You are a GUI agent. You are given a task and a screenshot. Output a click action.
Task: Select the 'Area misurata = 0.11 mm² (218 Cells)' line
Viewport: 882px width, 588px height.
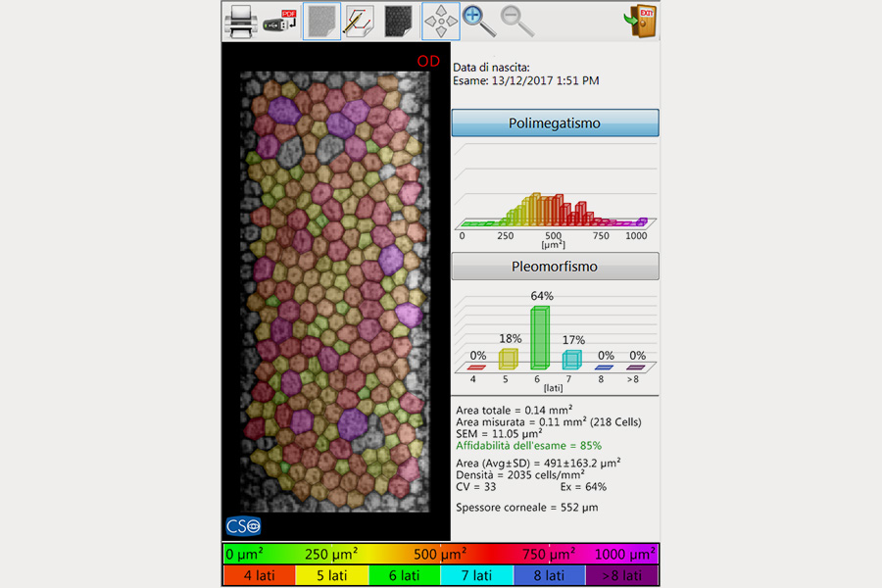[x=549, y=422]
